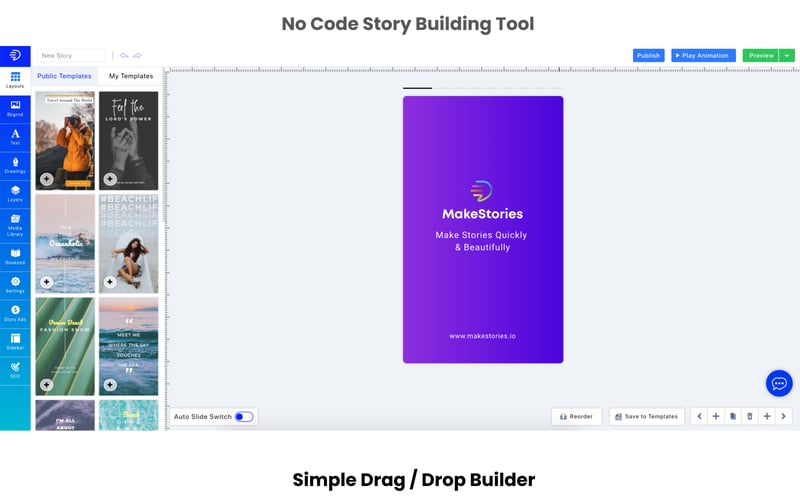Select the Feel the Lord's Power thumbnail

click(x=129, y=141)
